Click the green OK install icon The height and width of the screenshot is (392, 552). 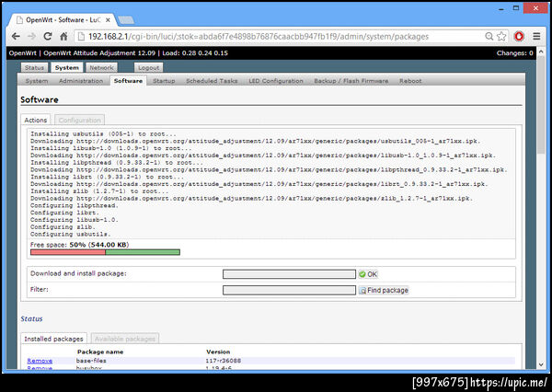[362, 274]
